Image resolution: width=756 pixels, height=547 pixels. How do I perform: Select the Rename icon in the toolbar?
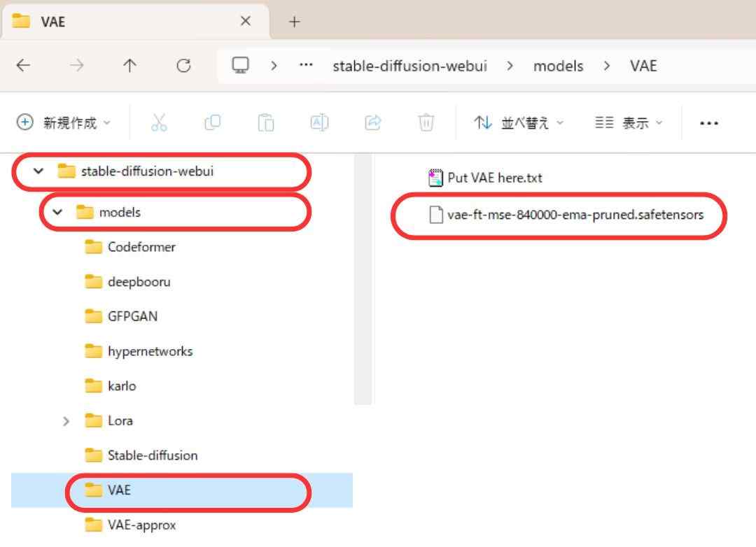tap(319, 122)
